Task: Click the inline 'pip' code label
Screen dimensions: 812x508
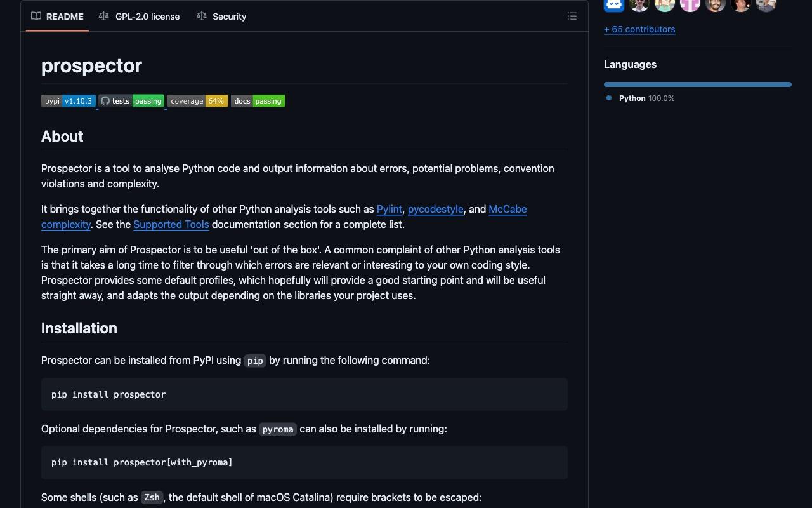Action: pyautogui.click(x=255, y=361)
